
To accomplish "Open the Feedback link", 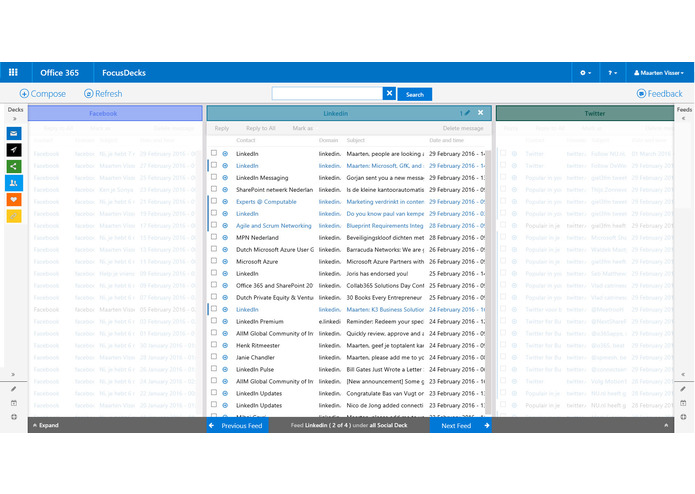I will (659, 93).
